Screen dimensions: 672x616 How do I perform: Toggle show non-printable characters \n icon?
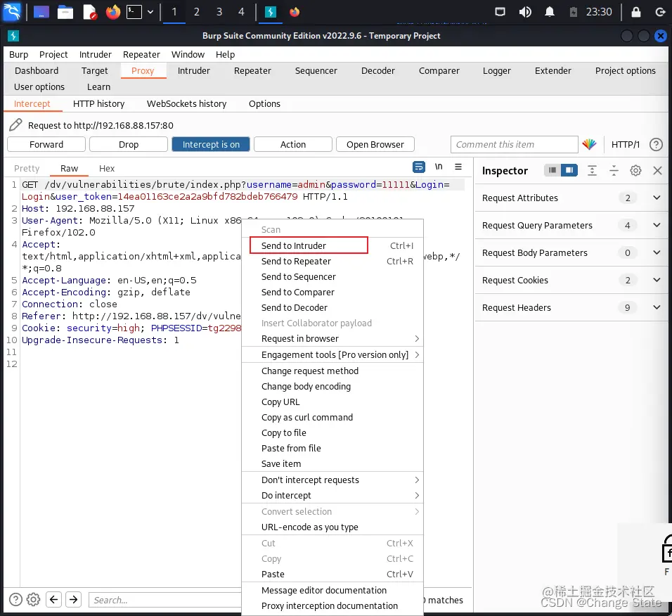pyautogui.click(x=439, y=167)
